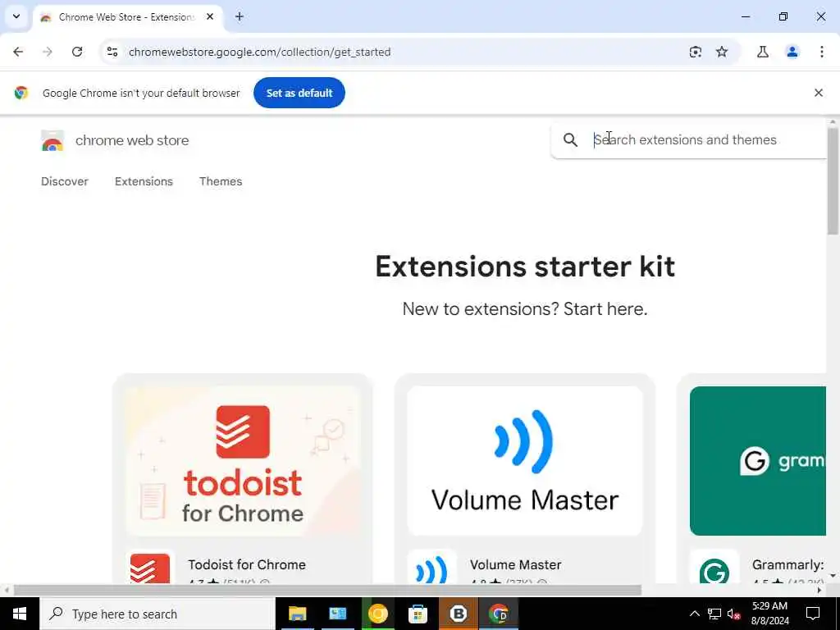The height and width of the screenshot is (630, 840).
Task: Open Todoist for Chrome title link
Action: point(247,564)
